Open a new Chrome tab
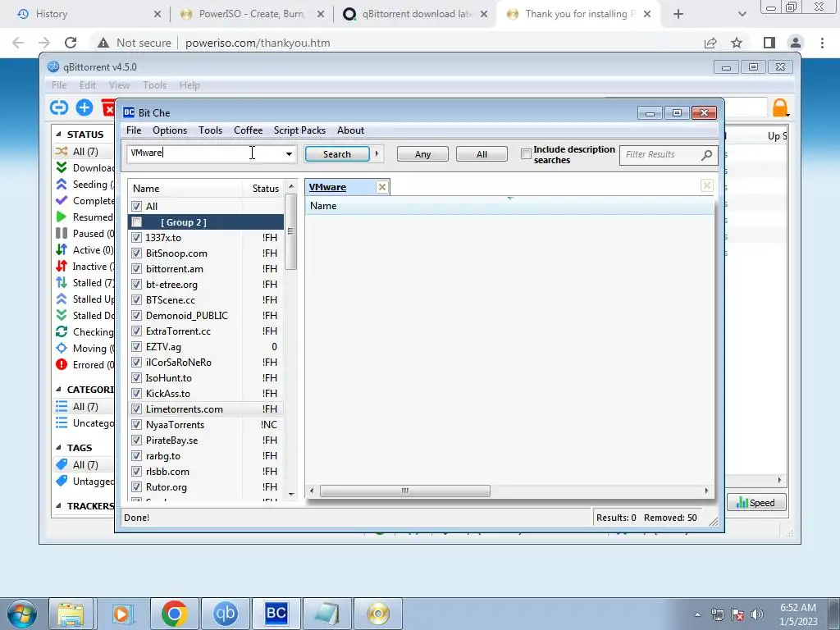 click(678, 14)
